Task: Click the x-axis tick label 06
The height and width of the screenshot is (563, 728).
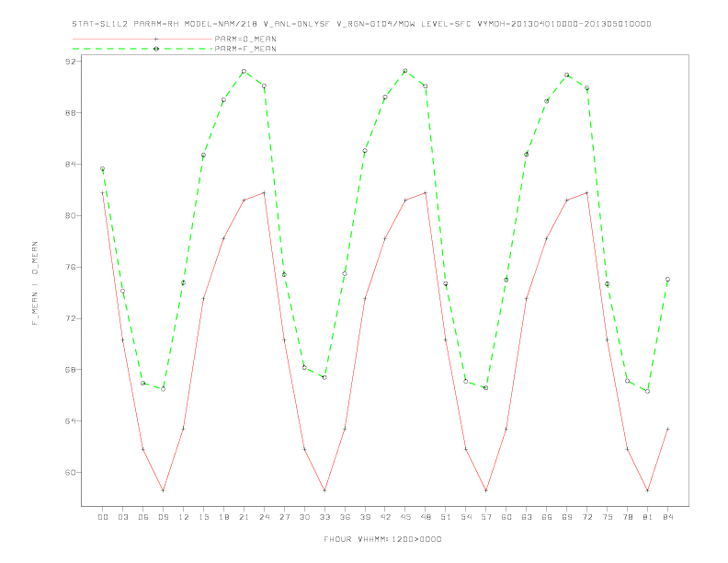Action: tap(143, 517)
